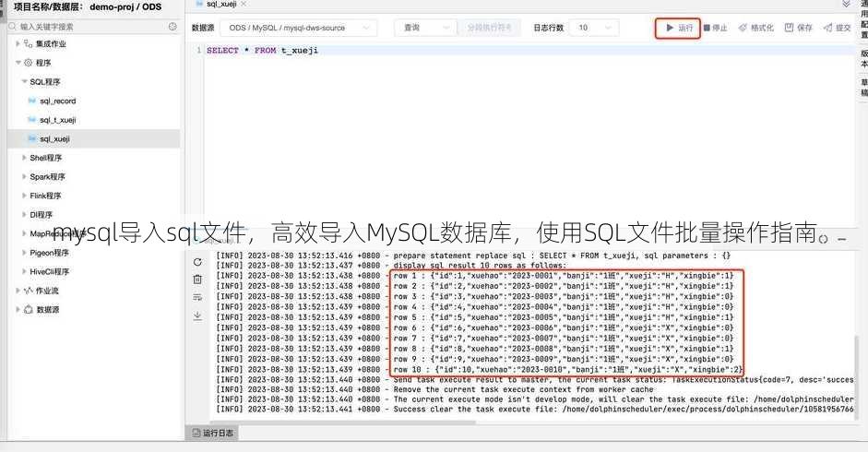The image size is (868, 452).
Task: Click the submit paper-plane icon in 提交
Action: point(827,28)
